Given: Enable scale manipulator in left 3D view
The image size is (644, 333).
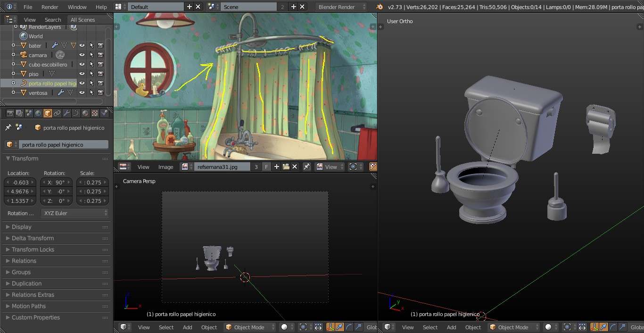Looking at the screenshot, I should click(x=358, y=327).
